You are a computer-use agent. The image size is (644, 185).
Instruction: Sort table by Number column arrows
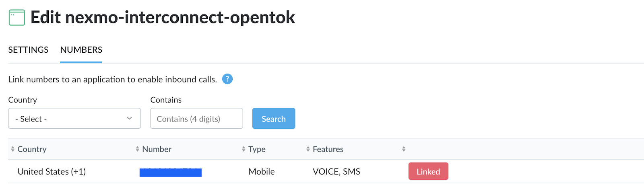coord(138,149)
